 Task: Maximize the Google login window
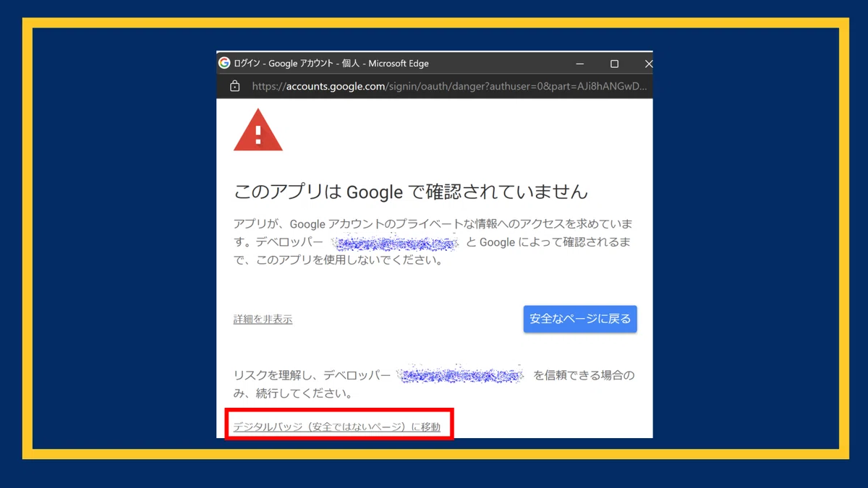click(614, 64)
